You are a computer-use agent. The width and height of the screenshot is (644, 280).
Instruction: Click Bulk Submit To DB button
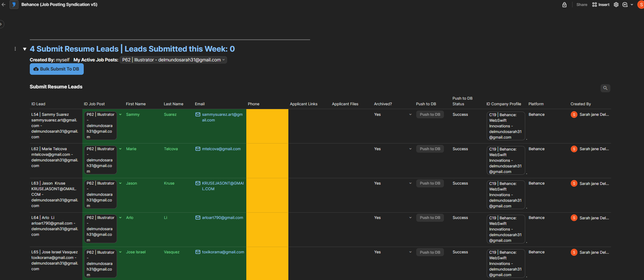[x=56, y=69]
